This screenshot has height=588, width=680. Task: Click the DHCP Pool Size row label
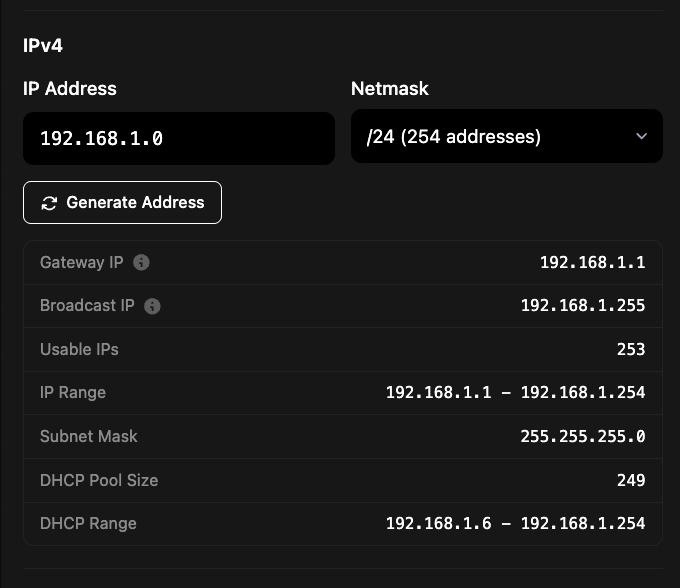(99, 480)
